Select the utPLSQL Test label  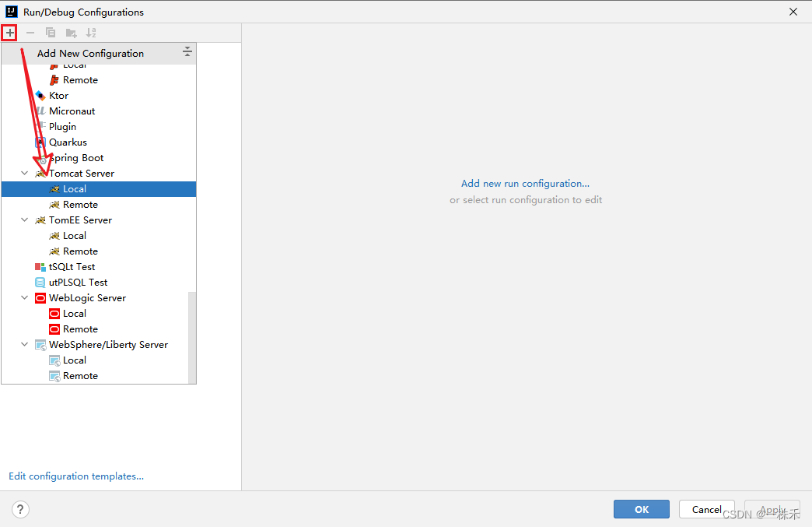pos(79,282)
